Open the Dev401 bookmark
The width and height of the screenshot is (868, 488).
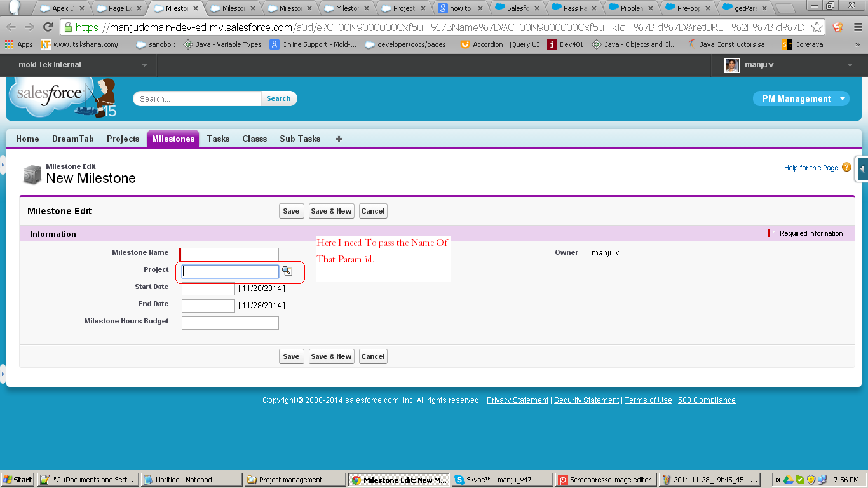(x=566, y=44)
